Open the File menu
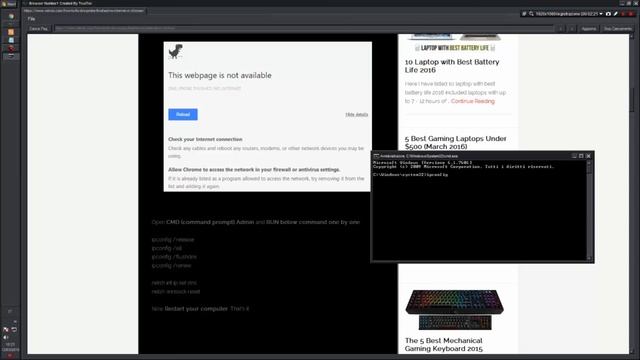The width and height of the screenshot is (640, 360). pyautogui.click(x=31, y=19)
